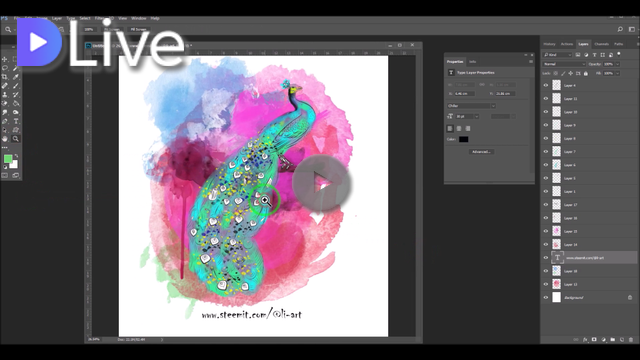Toggle layer filtering switch on/off
This screenshot has width=640, height=360.
coord(619,54)
